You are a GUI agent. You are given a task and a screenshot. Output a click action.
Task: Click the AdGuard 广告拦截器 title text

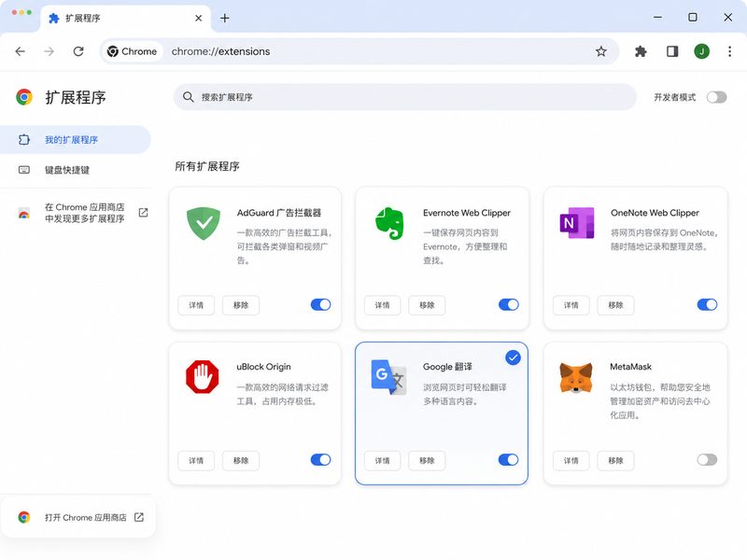(279, 213)
